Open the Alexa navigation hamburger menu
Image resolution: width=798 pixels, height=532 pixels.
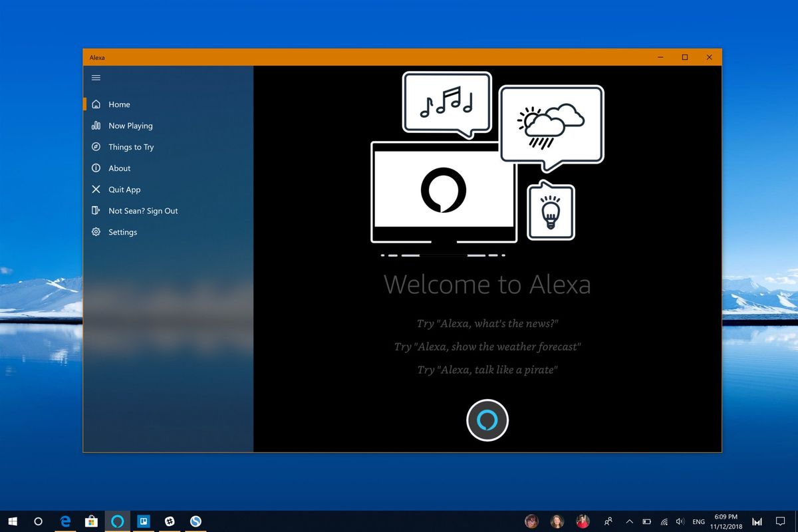[96, 78]
